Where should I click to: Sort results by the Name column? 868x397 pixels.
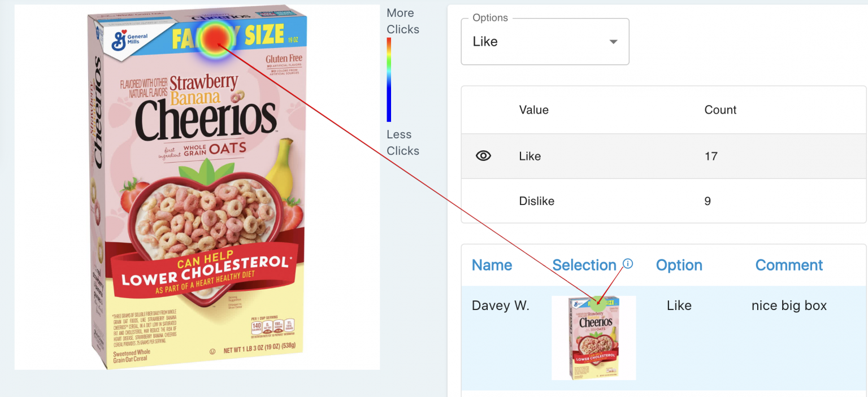coord(492,265)
